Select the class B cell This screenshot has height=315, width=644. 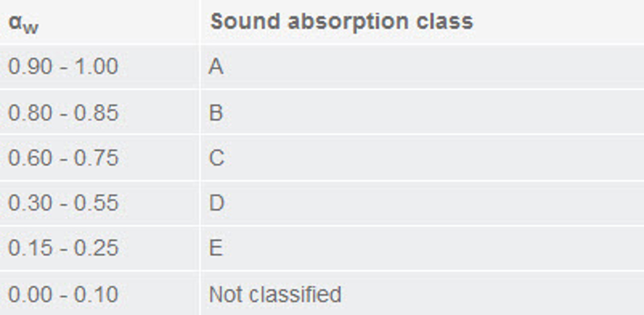(216, 113)
